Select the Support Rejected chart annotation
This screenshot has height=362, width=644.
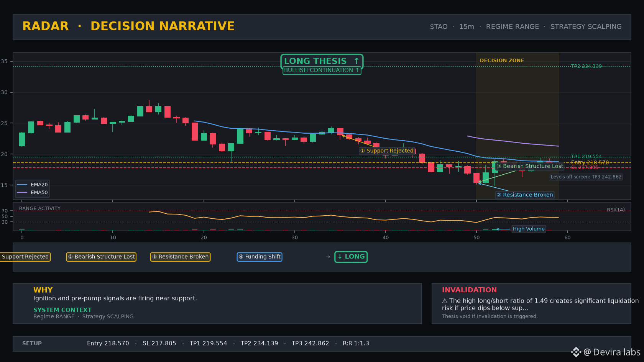coord(387,151)
